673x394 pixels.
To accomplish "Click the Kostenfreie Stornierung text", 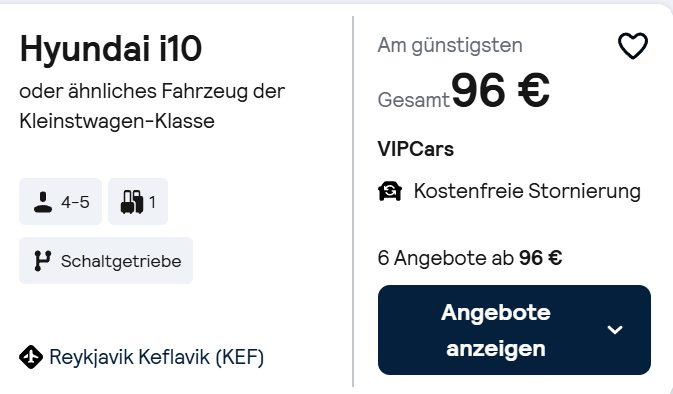I will (527, 191).
